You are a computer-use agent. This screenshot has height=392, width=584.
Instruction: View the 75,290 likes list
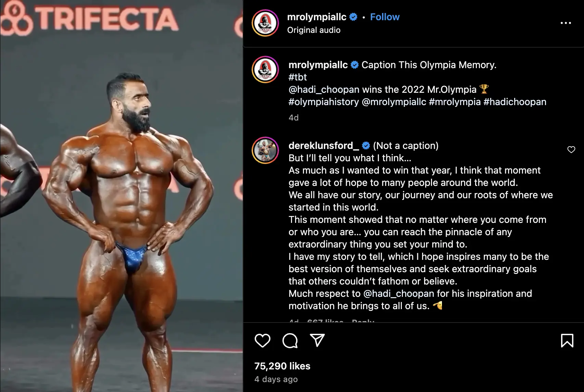[x=282, y=366]
